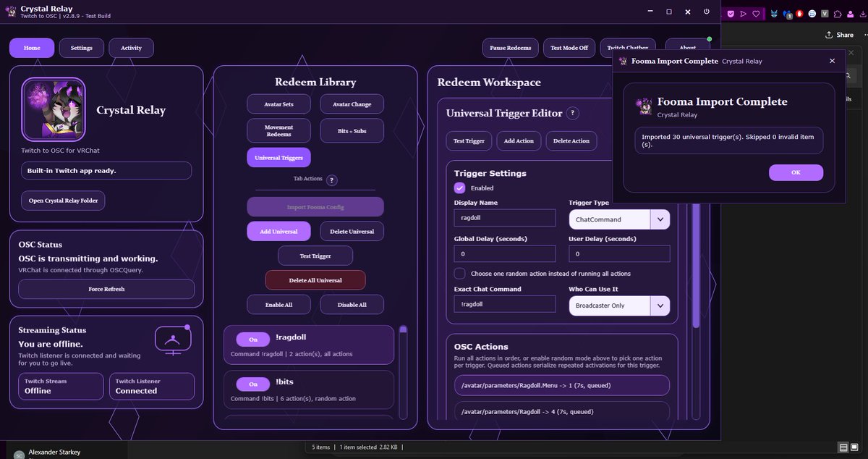868x459 pixels.
Task: Click Open Crystal Relay Folder button
Action: pyautogui.click(x=63, y=201)
